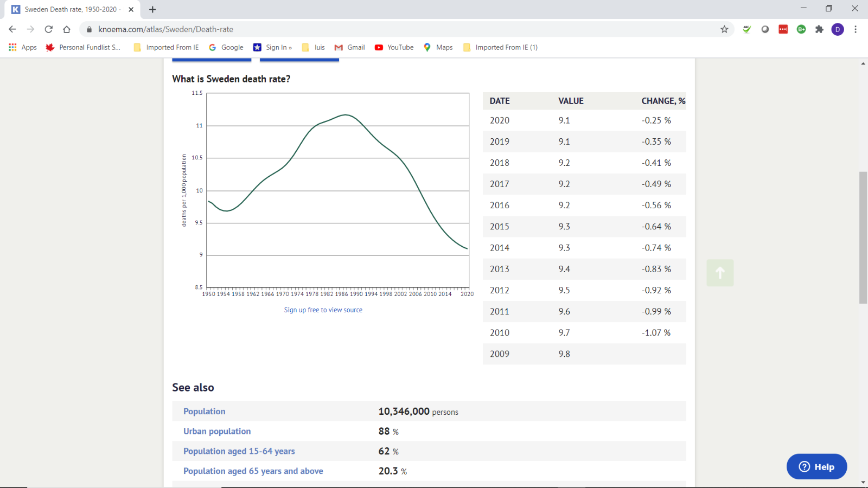868x488 pixels.
Task: Open Personal Fundlist bookmark
Action: [83, 48]
